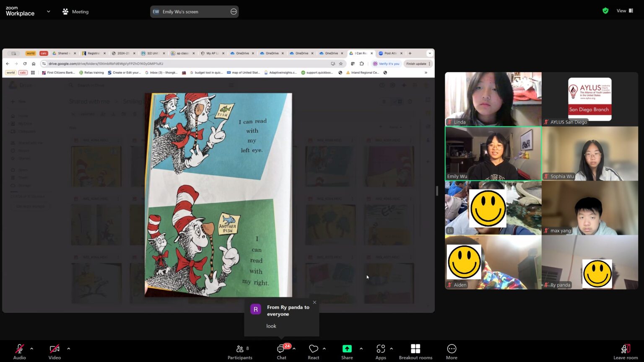
Task: Open the Chat panel with 24 unread
Action: (x=281, y=352)
